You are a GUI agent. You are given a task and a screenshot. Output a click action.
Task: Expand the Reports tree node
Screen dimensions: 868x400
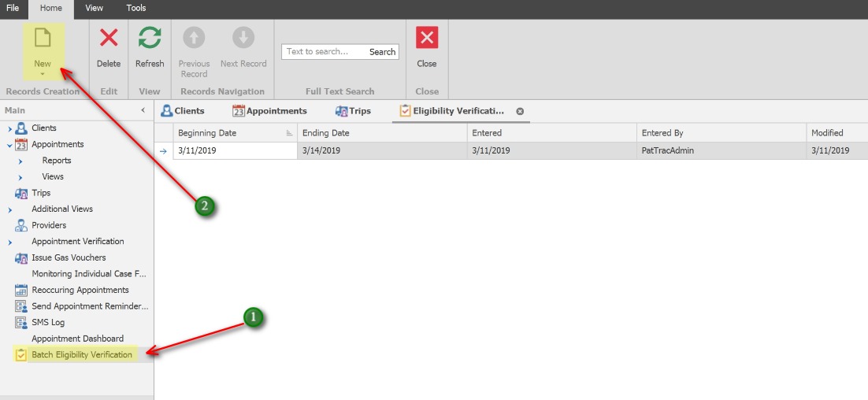click(x=20, y=161)
